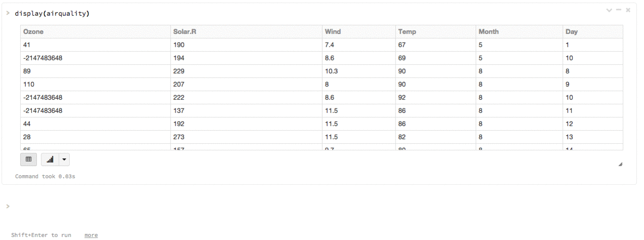Open the "more" shortcuts link
This screenshot has height=240, width=644.
[91, 235]
